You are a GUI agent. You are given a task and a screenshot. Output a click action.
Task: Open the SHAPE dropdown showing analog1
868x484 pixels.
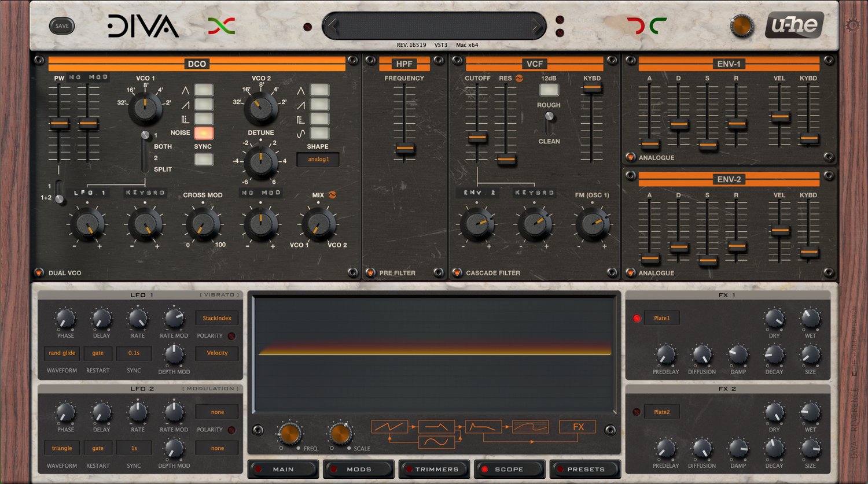pyautogui.click(x=318, y=160)
